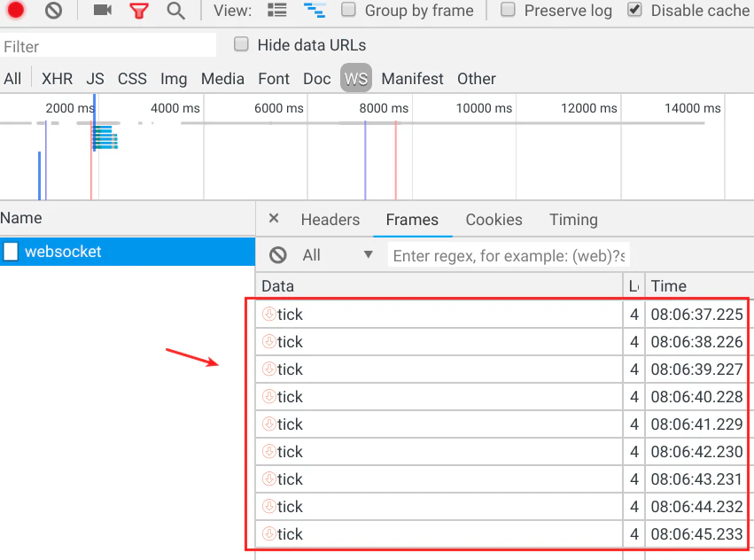
Task: Sort by Name column header
Action: click(x=128, y=218)
